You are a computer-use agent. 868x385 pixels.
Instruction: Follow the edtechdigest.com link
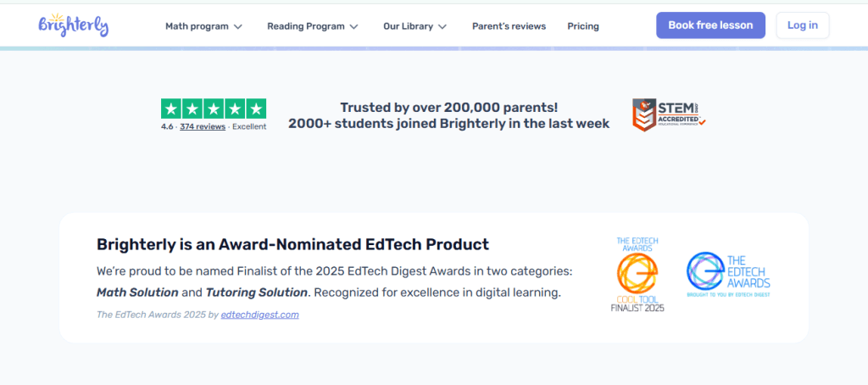click(259, 315)
